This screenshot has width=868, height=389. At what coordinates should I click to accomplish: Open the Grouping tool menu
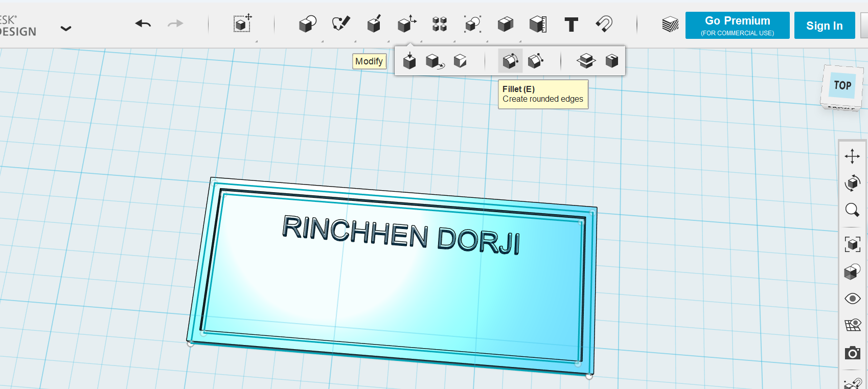tap(472, 24)
